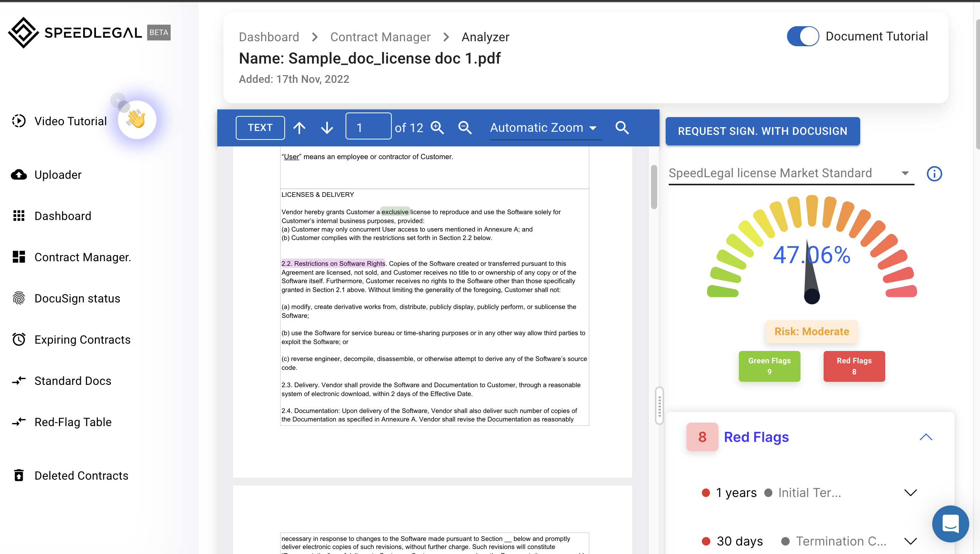Open SpeedLegal license Market Standard dropdown
This screenshot has width=980, height=554.
pos(790,173)
